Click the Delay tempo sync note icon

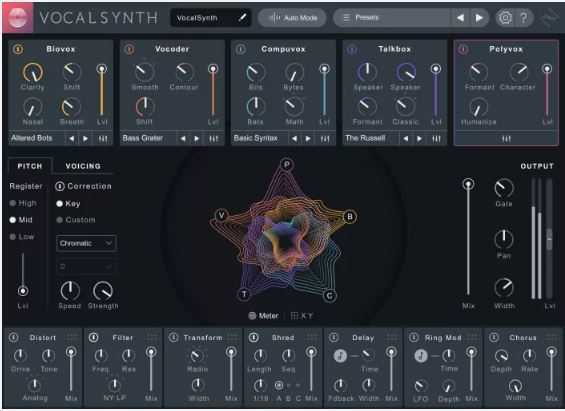tap(340, 356)
